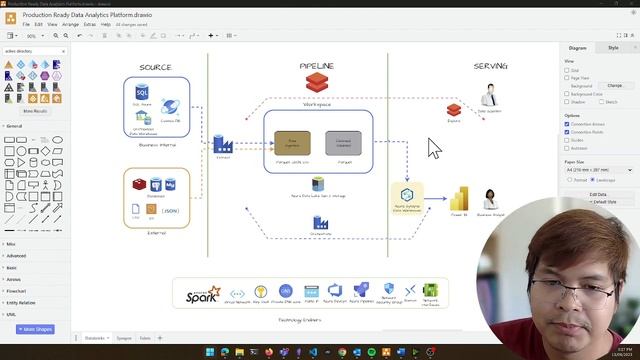Image resolution: width=640 pixels, height=360 pixels.
Task: Open the sidebar view toggle dropdown
Action: (x=12, y=36)
